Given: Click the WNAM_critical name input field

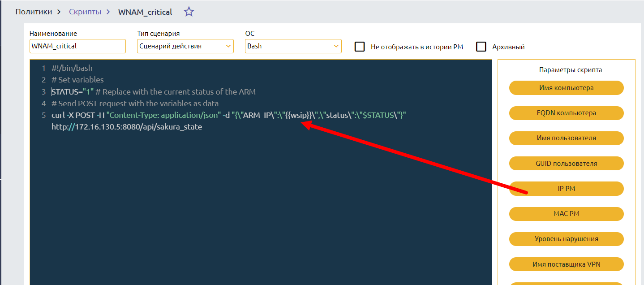Looking at the screenshot, I should coord(77,46).
